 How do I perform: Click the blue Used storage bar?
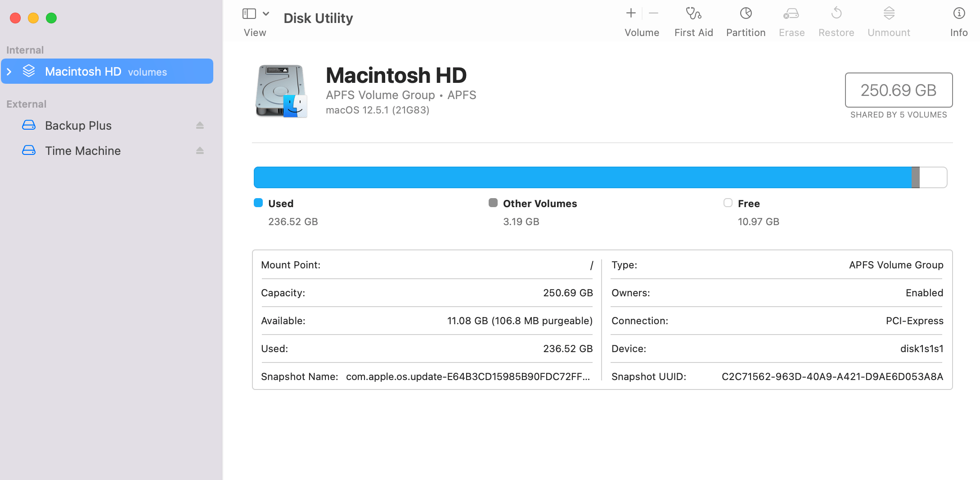click(x=583, y=177)
